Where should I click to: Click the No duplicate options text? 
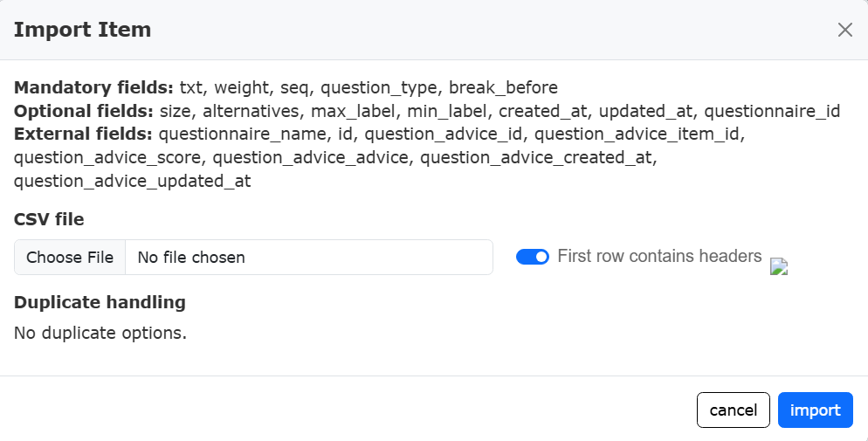pyautogui.click(x=100, y=333)
